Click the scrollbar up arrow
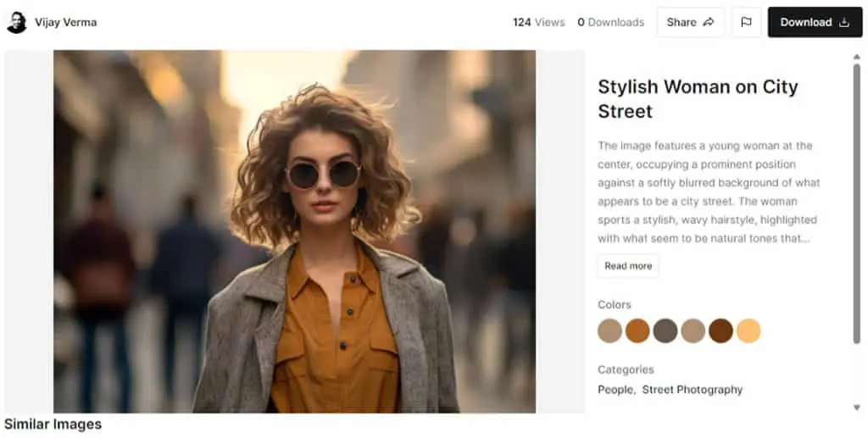The width and height of the screenshot is (868, 438). pos(856,57)
